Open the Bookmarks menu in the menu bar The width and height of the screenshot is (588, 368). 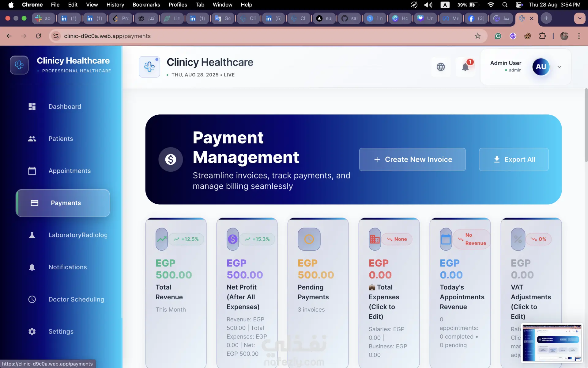click(x=146, y=5)
